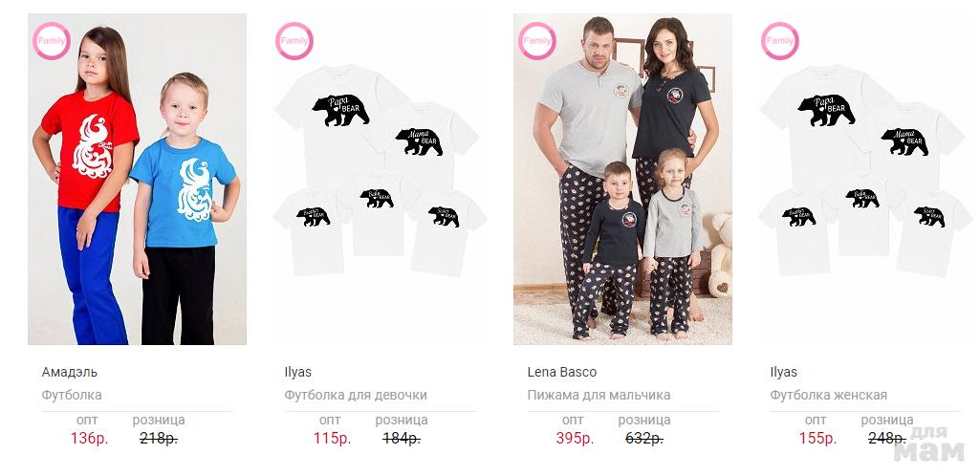Screen dimensions: 980x476
Task: Click the Family badge on Ilyas women's t-shirt
Action: (779, 40)
